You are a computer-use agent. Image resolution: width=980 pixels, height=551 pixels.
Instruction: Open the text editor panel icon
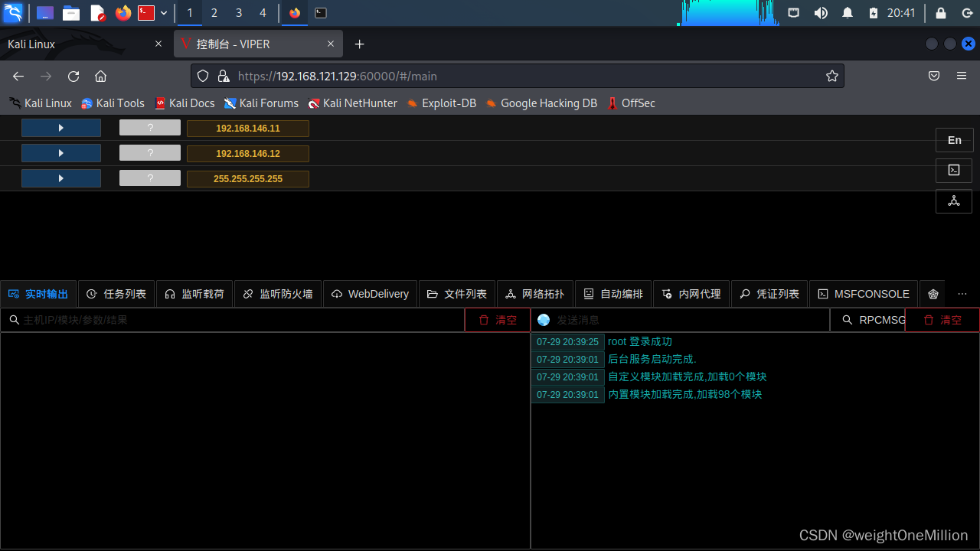point(97,13)
